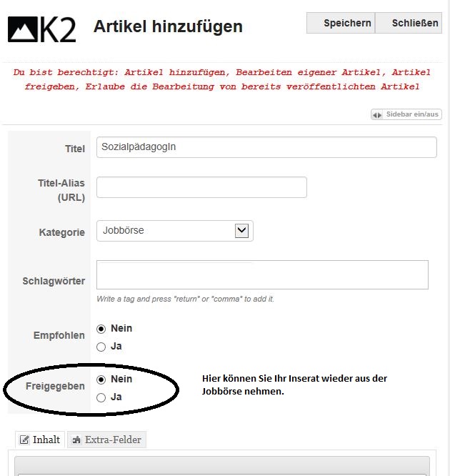This screenshot has height=476, width=450.
Task: Select Nein for Empfohlen
Action: point(101,329)
